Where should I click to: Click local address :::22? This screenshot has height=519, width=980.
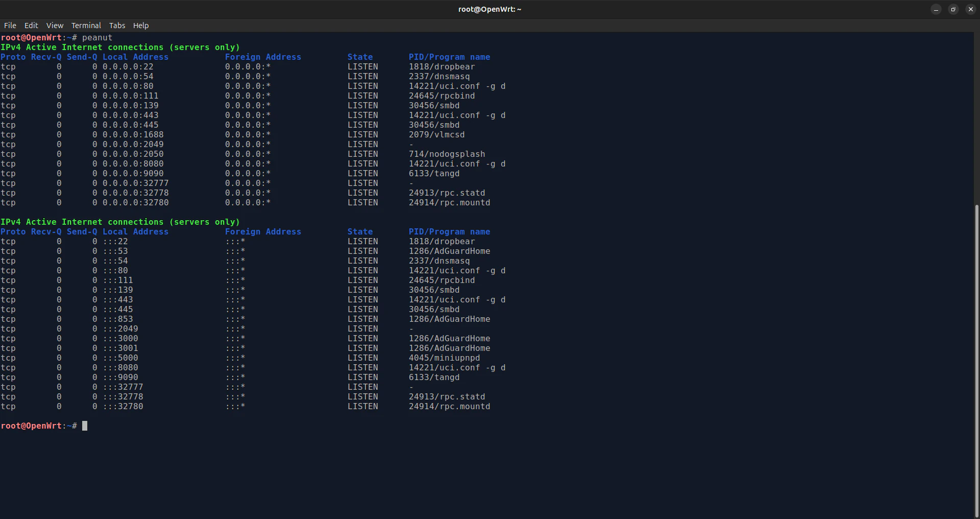(115, 242)
